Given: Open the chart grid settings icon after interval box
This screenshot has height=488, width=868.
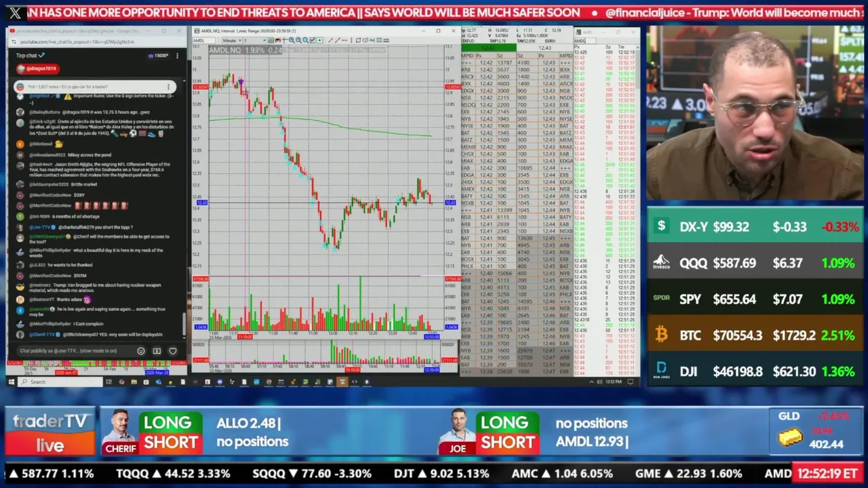Looking at the screenshot, I should coord(271,40).
